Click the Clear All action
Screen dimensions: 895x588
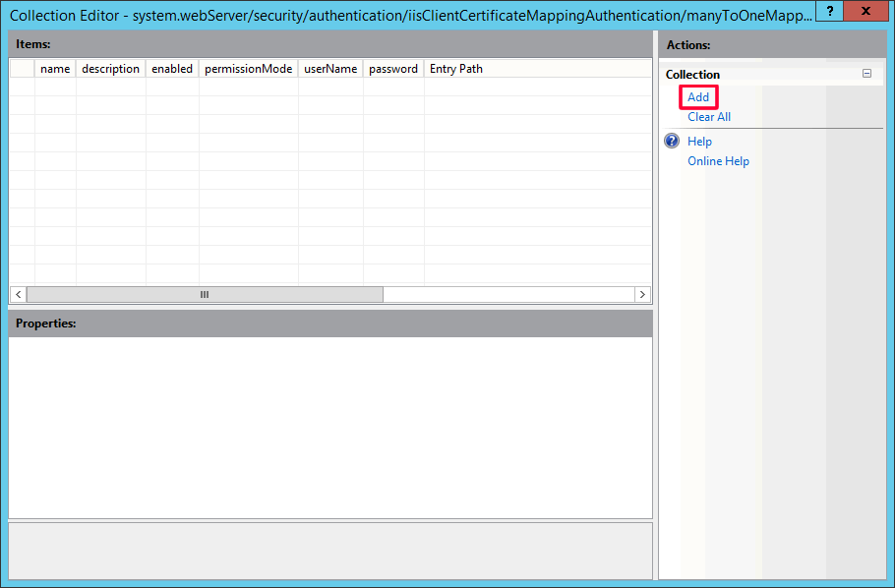pyautogui.click(x=708, y=117)
